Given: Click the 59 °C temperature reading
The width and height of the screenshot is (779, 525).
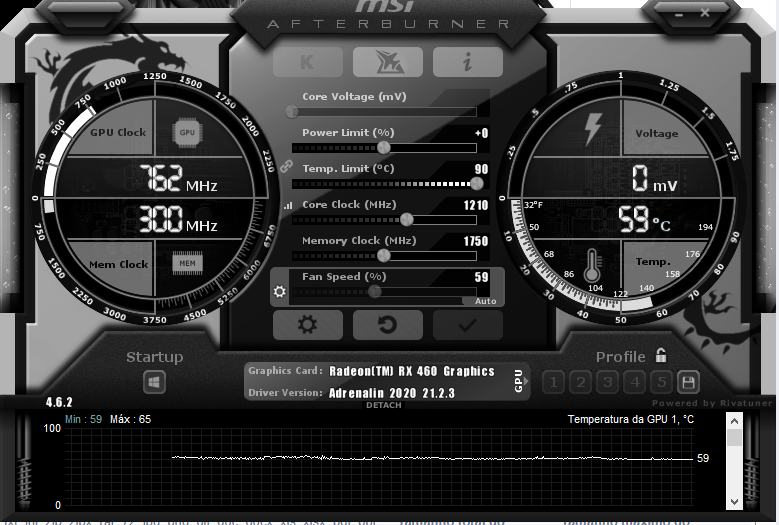Looking at the screenshot, I should pyautogui.click(x=644, y=220).
